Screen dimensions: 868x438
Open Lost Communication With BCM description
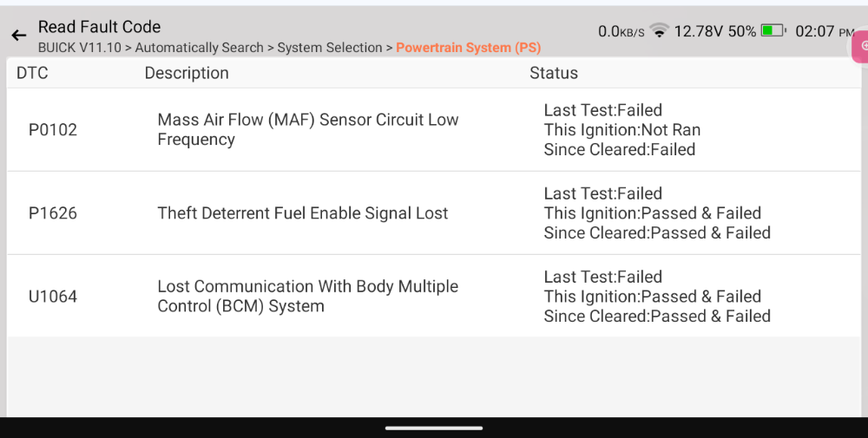[308, 297]
